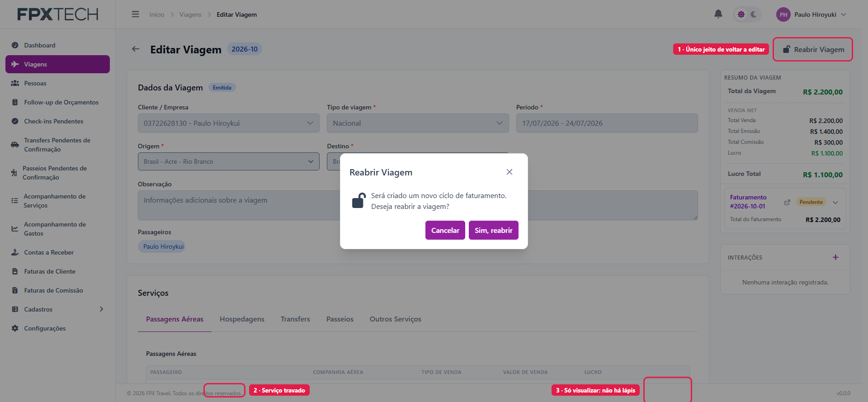Select the Outros Serviços tab
Viewport: 868px width, 402px height.
(x=395, y=319)
